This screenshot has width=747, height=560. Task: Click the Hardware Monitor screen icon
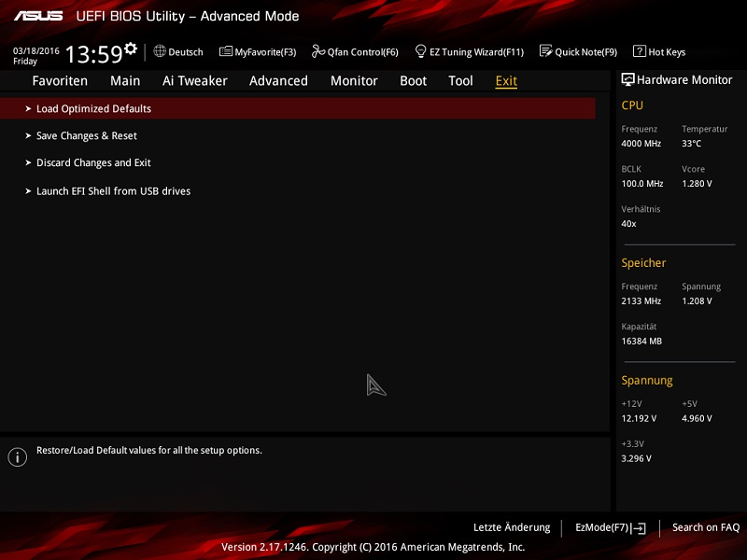click(x=627, y=79)
